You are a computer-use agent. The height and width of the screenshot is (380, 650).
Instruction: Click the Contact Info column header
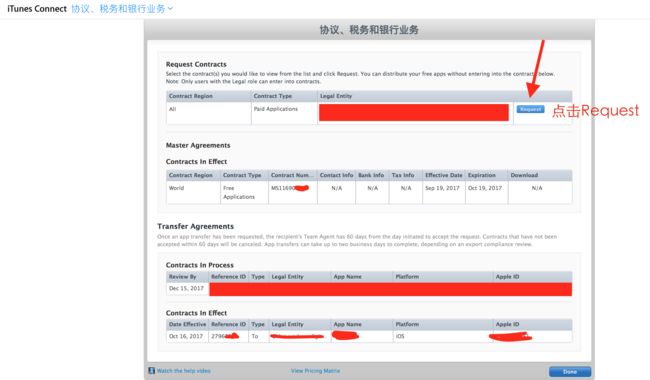(336, 175)
